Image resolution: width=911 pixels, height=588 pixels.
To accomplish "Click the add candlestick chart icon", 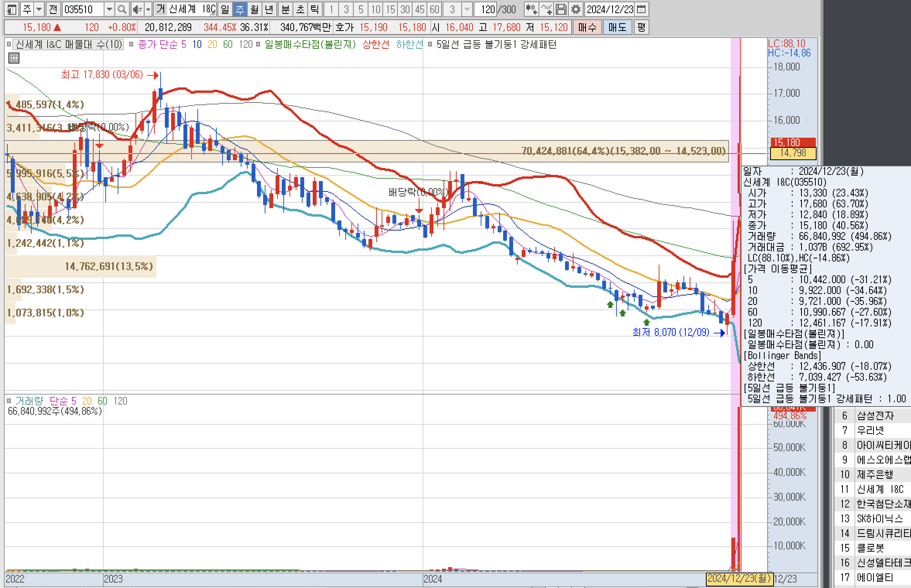I will [x=531, y=9].
